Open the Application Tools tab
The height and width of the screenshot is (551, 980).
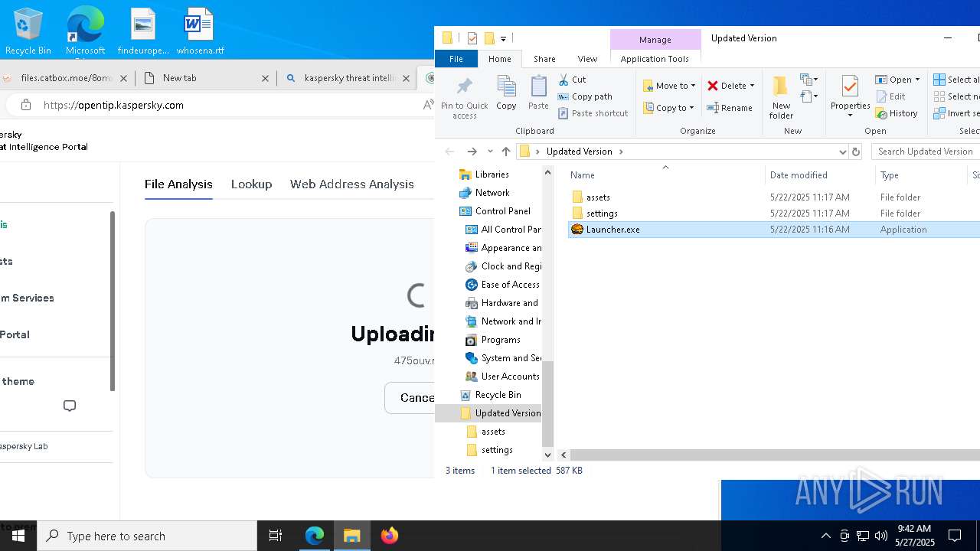pyautogui.click(x=655, y=59)
